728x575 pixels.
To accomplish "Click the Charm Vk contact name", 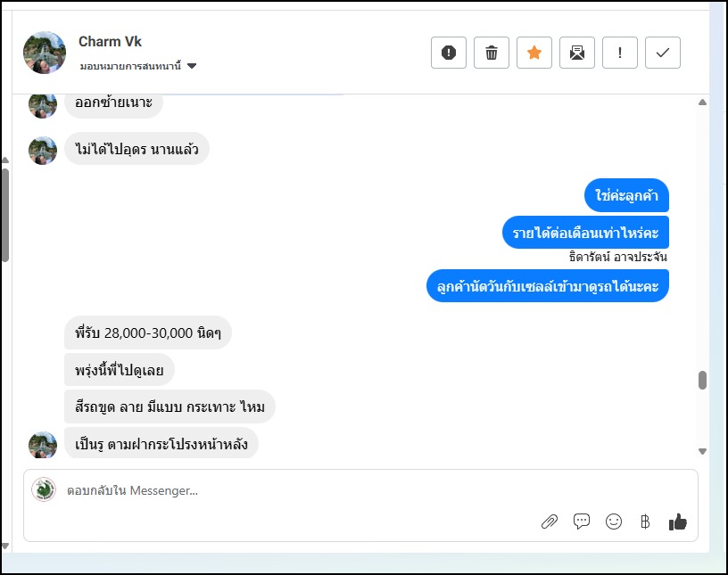I will 110,41.
